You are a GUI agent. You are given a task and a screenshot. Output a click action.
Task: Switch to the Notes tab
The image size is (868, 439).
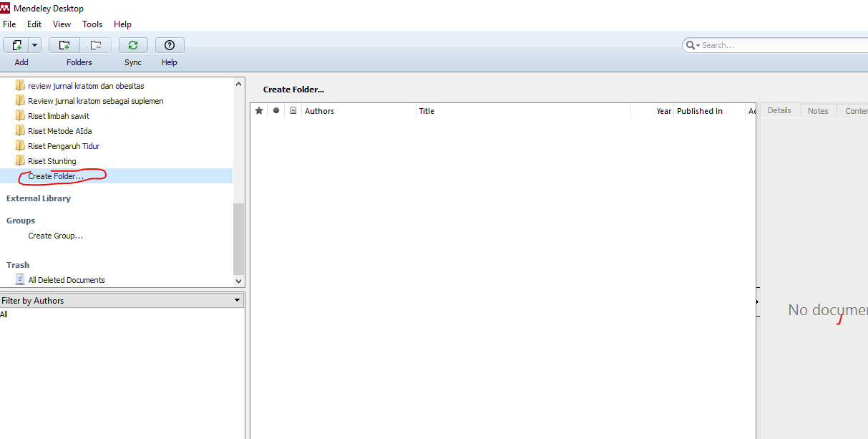click(818, 111)
